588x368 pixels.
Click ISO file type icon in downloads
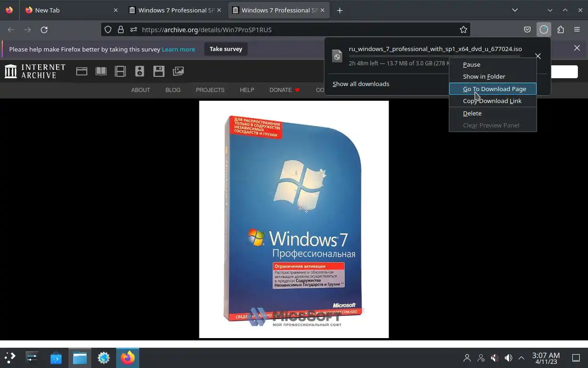point(337,56)
